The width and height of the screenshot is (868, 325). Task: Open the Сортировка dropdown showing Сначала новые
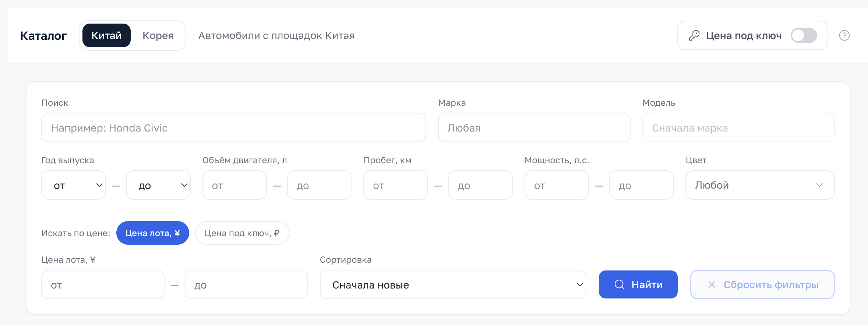pos(453,284)
